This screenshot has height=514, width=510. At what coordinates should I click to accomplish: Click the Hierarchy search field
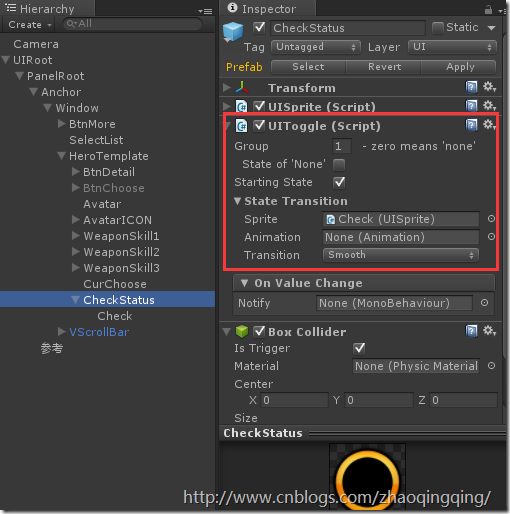[132, 24]
